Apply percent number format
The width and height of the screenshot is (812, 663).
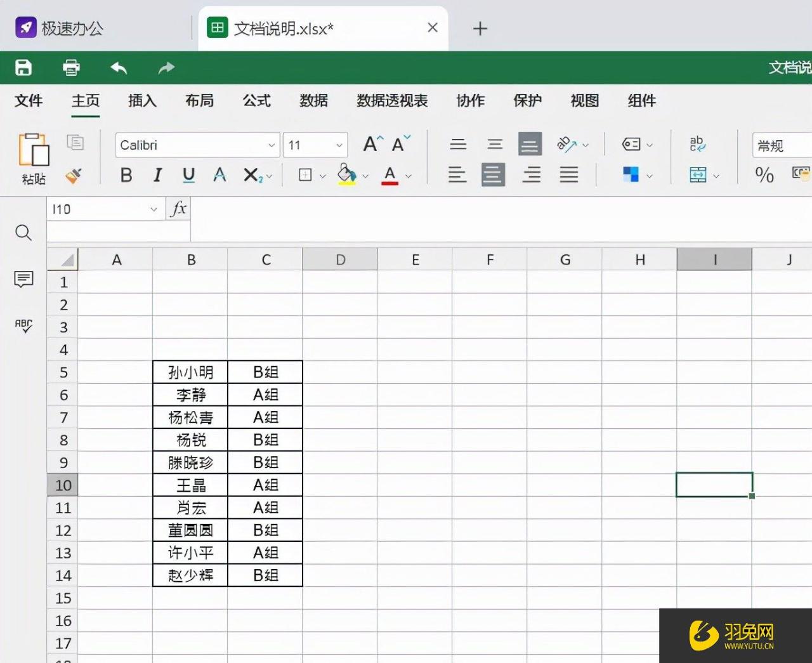[764, 175]
